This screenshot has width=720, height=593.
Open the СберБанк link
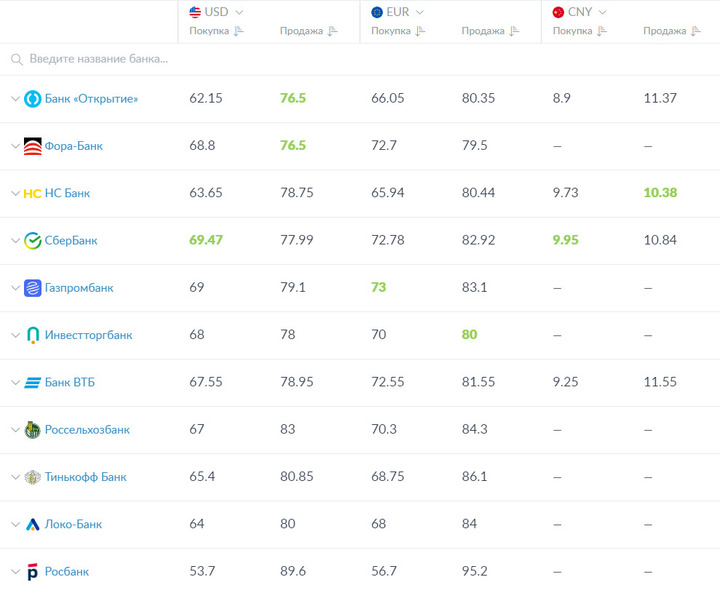coord(71,241)
